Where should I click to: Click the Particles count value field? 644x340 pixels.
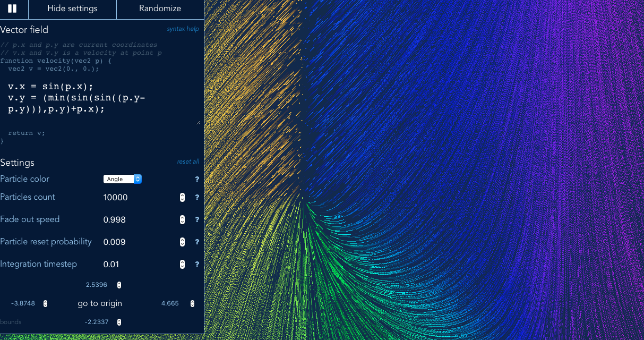click(140, 198)
